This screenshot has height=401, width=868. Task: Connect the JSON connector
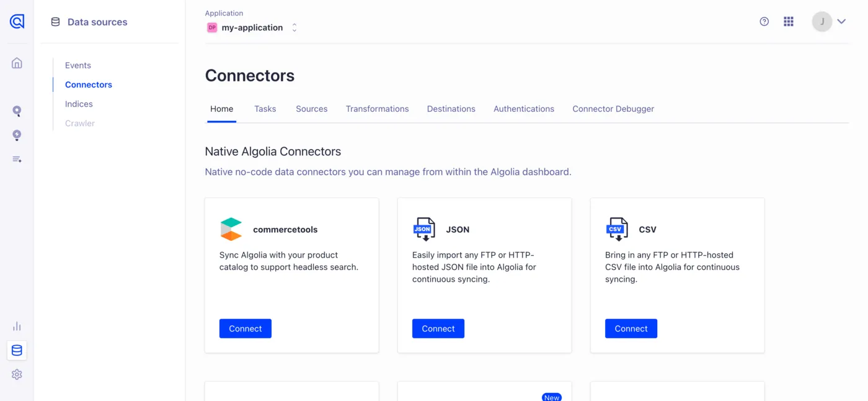[438, 328]
